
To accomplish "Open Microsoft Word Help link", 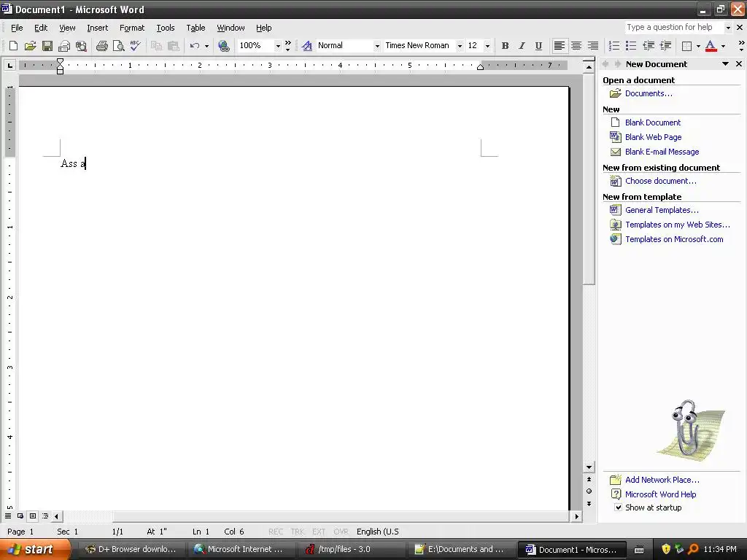I will 660,494.
